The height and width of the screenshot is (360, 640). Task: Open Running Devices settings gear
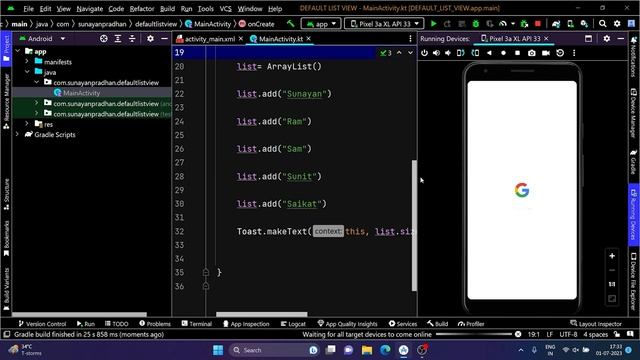[x=607, y=39]
